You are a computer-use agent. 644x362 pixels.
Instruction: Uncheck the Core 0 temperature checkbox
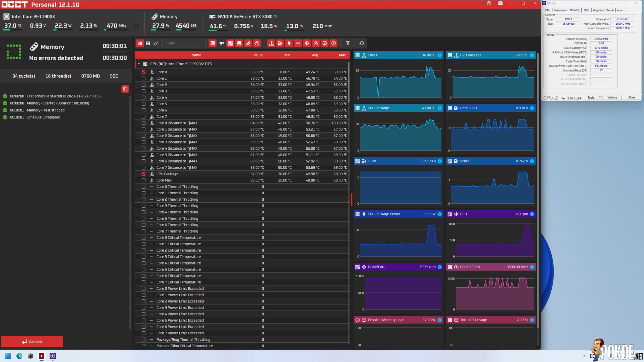tap(144, 72)
